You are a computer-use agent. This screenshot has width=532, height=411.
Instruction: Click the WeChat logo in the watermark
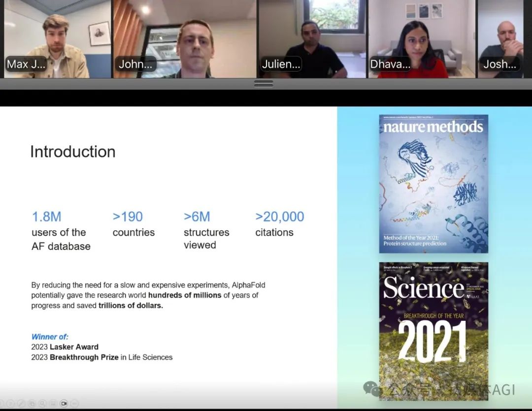tap(372, 389)
